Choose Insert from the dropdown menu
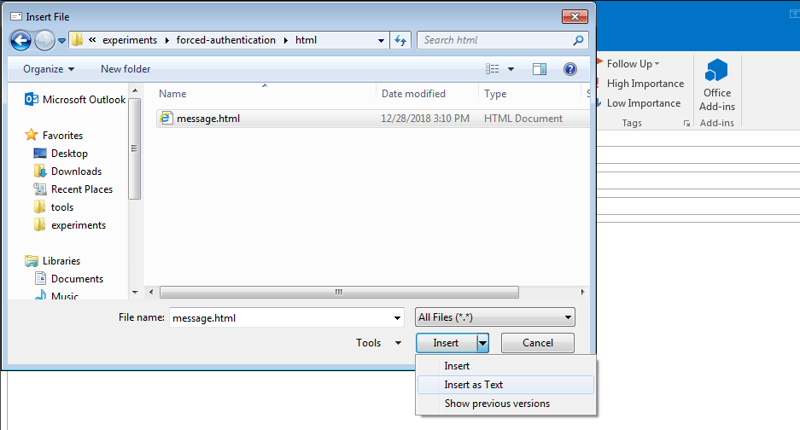This screenshot has width=800, height=430. [506, 366]
